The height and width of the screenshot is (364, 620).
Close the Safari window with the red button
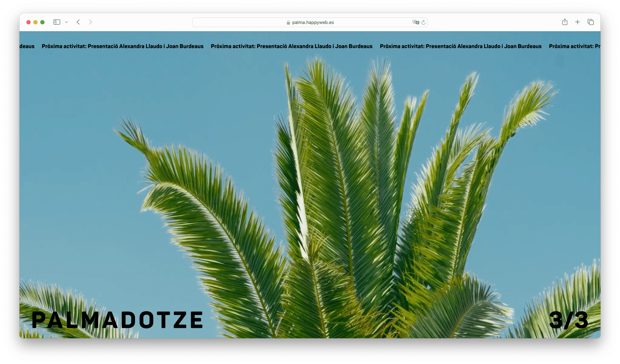[28, 22]
